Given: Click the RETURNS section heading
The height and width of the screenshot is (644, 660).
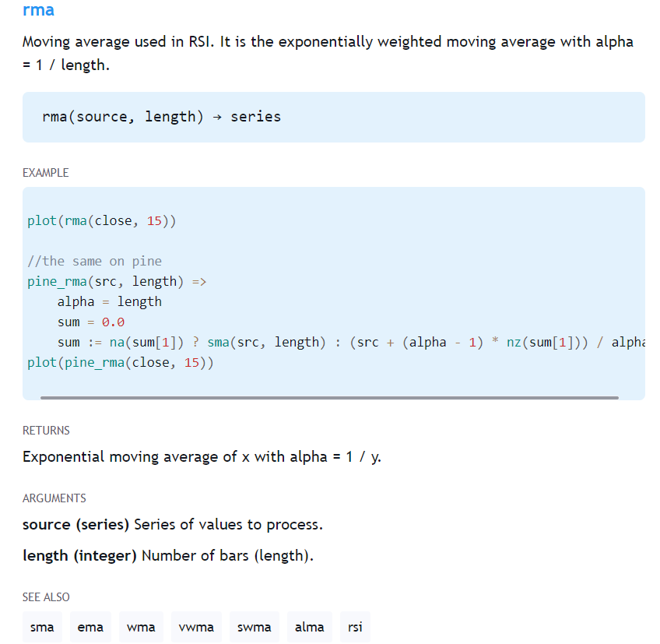Looking at the screenshot, I should (x=46, y=431).
